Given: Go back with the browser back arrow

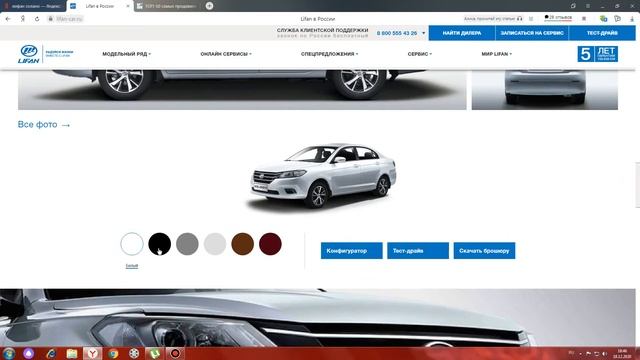Looking at the screenshot, I should pos(8,19).
